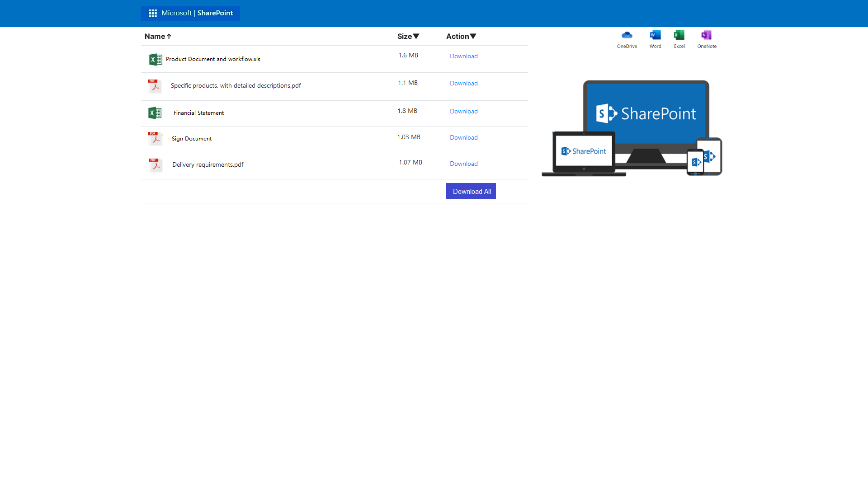This screenshot has width=868, height=488.
Task: Select the Delivery requirements.pdf file name
Action: (208, 164)
